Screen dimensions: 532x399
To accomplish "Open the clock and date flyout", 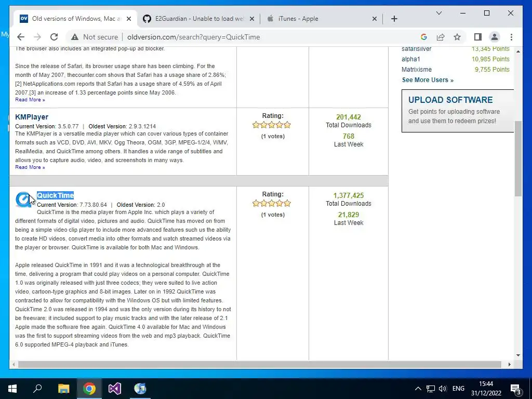I will pyautogui.click(x=486, y=389).
